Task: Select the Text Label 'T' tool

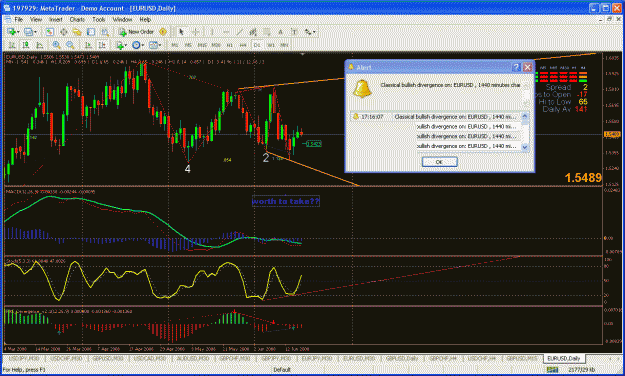Action: click(294, 32)
